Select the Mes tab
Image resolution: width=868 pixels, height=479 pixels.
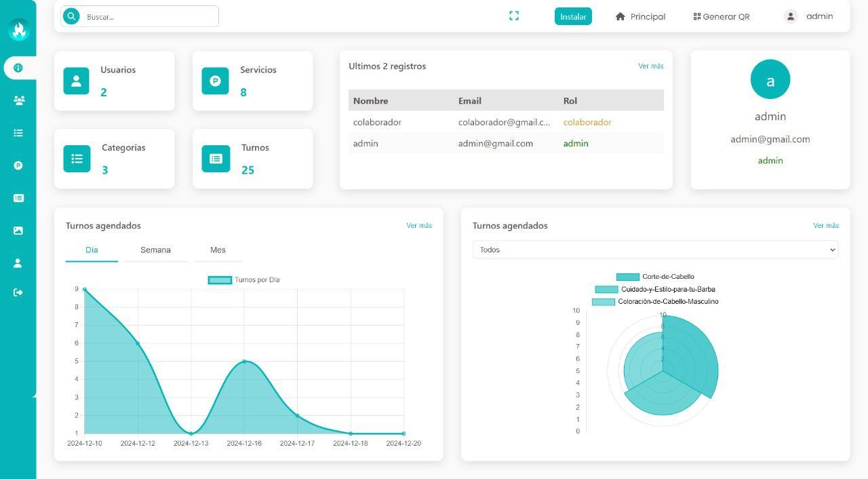(218, 250)
